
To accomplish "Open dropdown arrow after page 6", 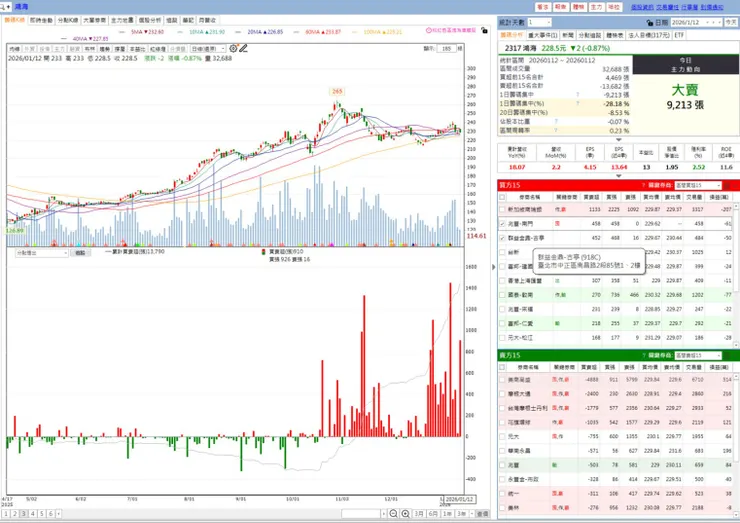I will pyautogui.click(x=58, y=514).
